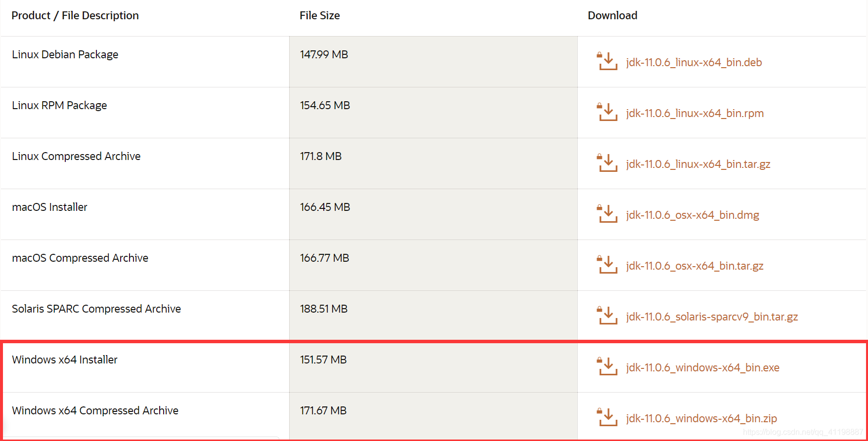Screen dimensions: 868x441
Task: Click the 188.51 MB file size
Action: pos(324,309)
